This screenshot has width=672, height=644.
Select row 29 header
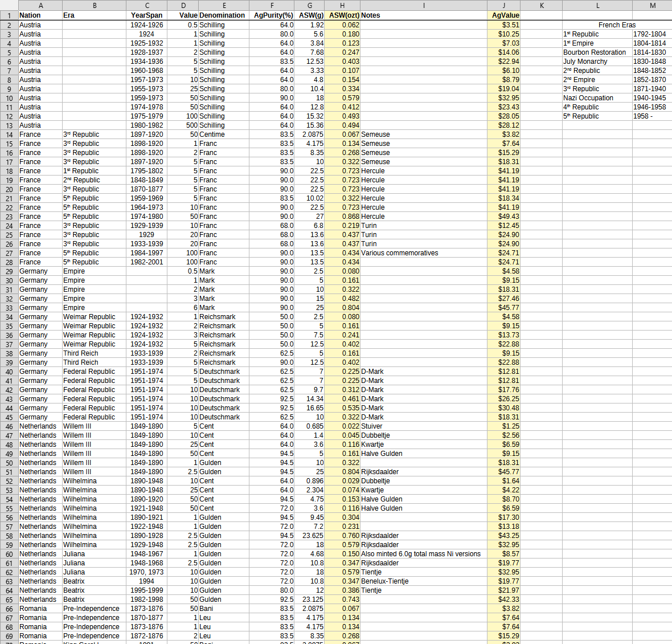(9, 271)
